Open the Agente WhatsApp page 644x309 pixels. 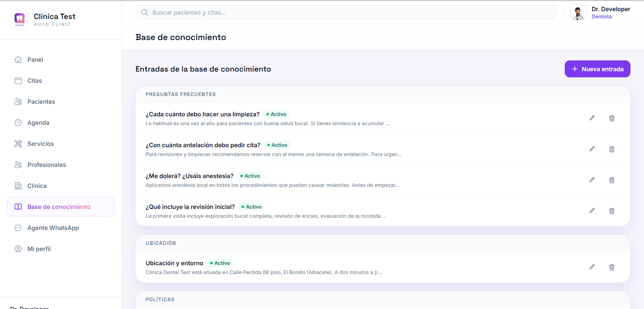61,228
